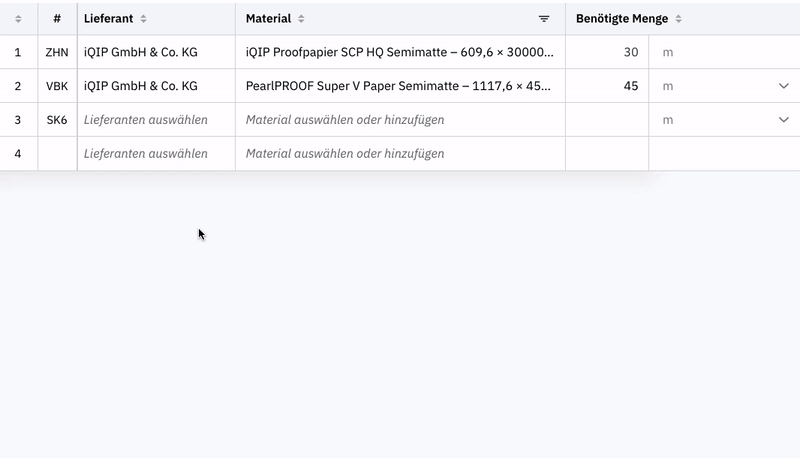Sort by the Lieferant column arrows

pyautogui.click(x=143, y=19)
